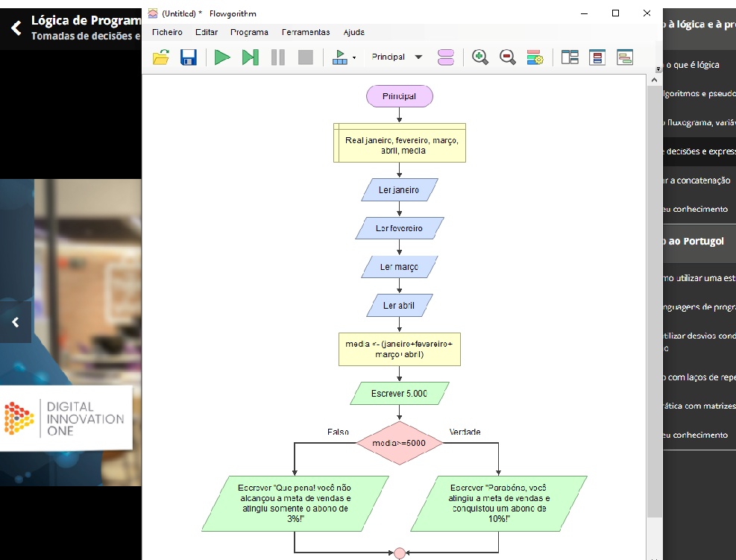The height and width of the screenshot is (560, 736).
Task: Click the Flowgorithm window title icon
Action: pos(153,13)
